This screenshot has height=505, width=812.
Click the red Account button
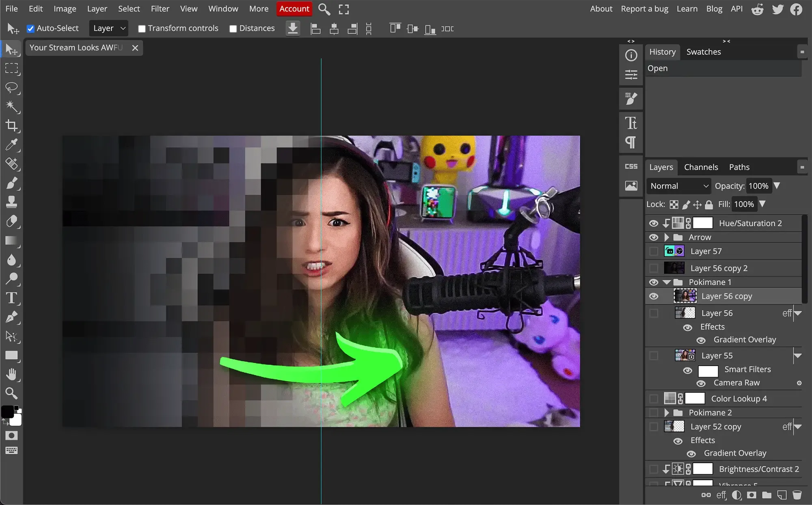(x=294, y=9)
